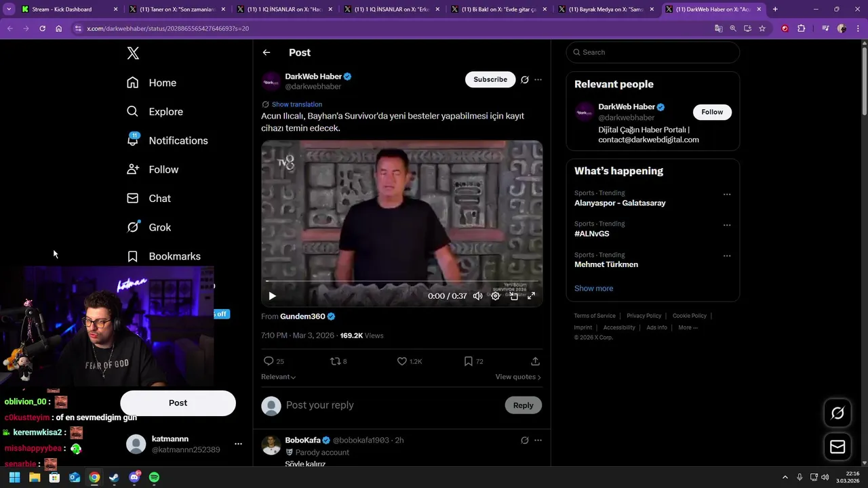Click the big Post compose button
Viewport: 868px width, 488px height.
pyautogui.click(x=178, y=403)
